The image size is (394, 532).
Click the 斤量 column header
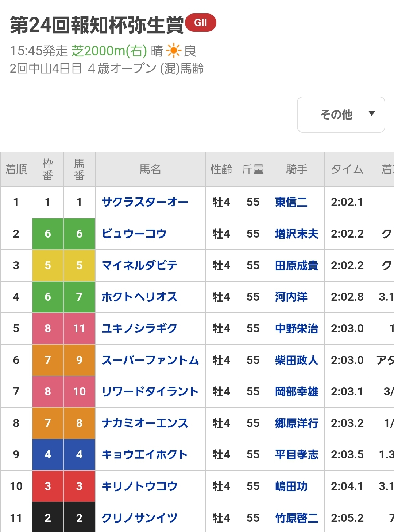(253, 169)
